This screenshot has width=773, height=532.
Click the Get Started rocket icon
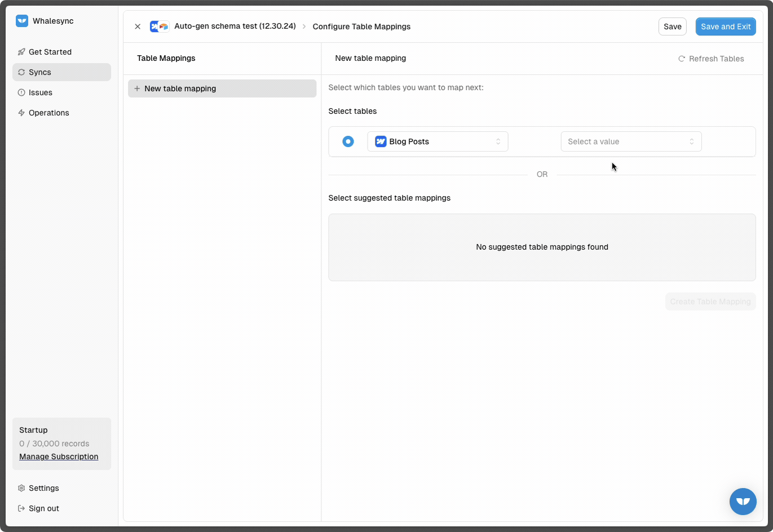pyautogui.click(x=21, y=52)
